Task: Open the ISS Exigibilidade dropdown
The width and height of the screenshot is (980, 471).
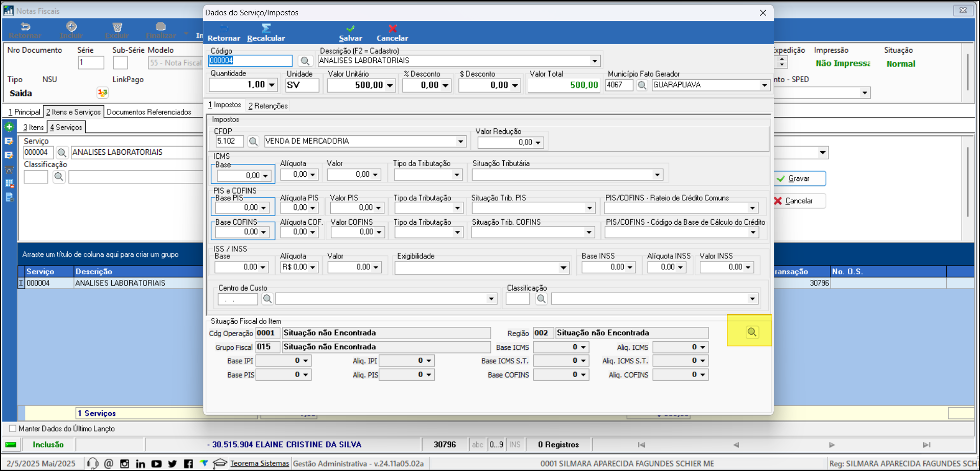Action: coord(563,267)
